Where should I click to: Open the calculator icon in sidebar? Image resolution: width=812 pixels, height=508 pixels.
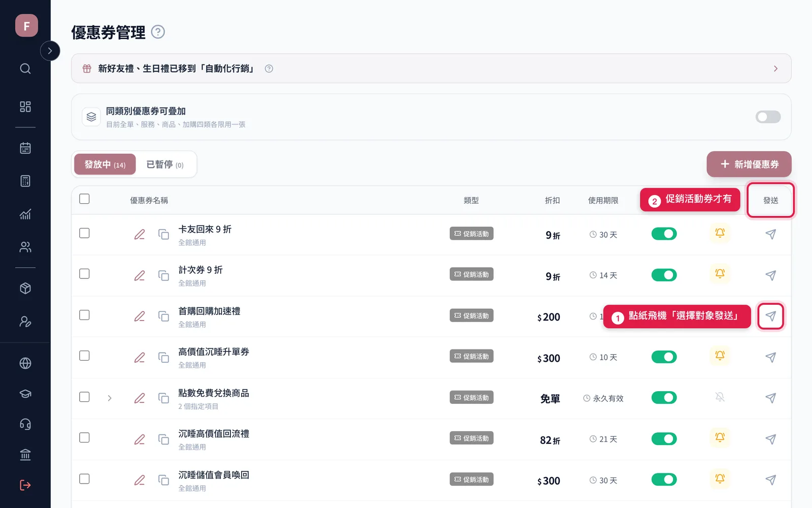point(25,181)
